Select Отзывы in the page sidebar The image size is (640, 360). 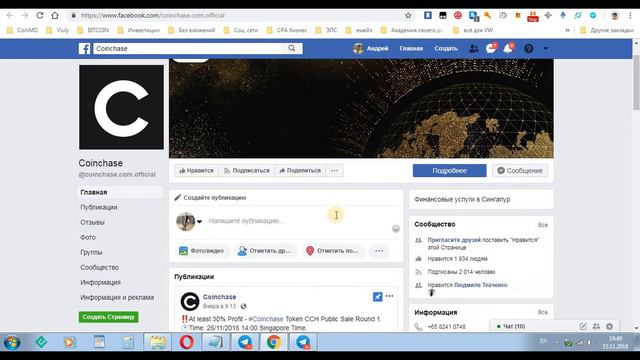pos(92,222)
